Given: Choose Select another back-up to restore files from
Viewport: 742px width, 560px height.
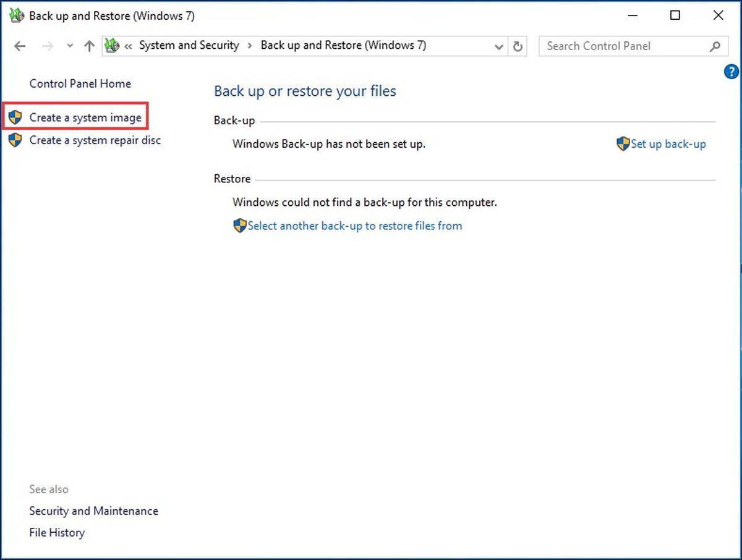Looking at the screenshot, I should (x=355, y=226).
